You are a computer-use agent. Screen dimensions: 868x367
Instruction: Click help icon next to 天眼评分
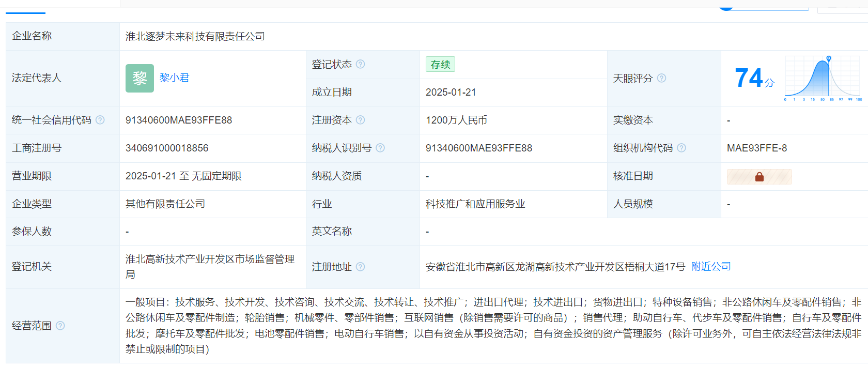click(x=661, y=78)
